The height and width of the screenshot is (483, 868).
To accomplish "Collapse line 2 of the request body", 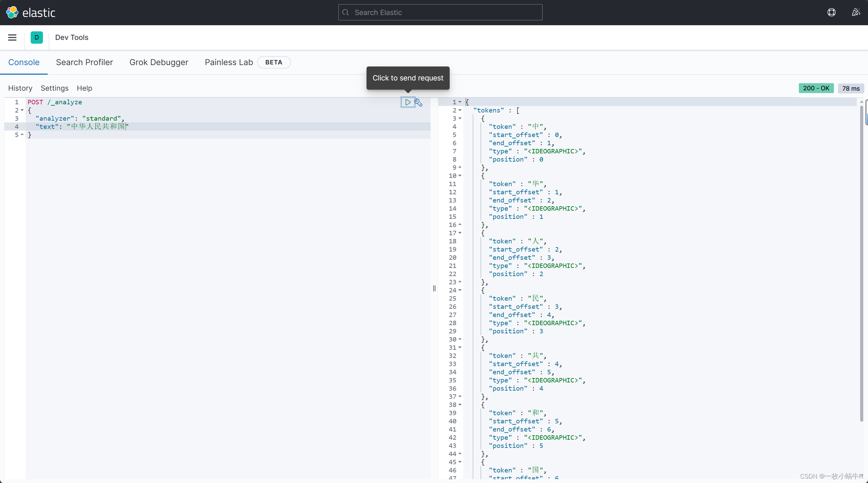I will point(22,110).
